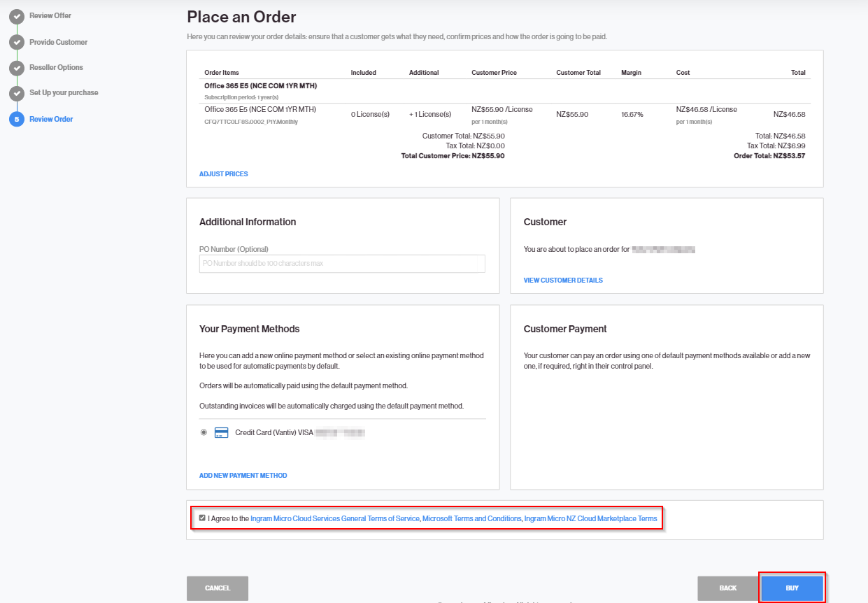Open Ingram Micro Cloud Services General Terms link
The image size is (868, 603).
coord(335,519)
